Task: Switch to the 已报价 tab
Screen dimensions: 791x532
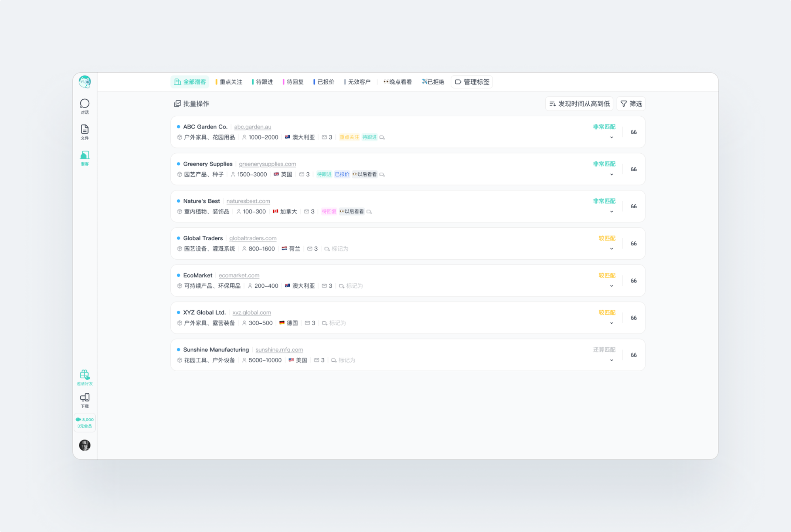Action: click(324, 82)
